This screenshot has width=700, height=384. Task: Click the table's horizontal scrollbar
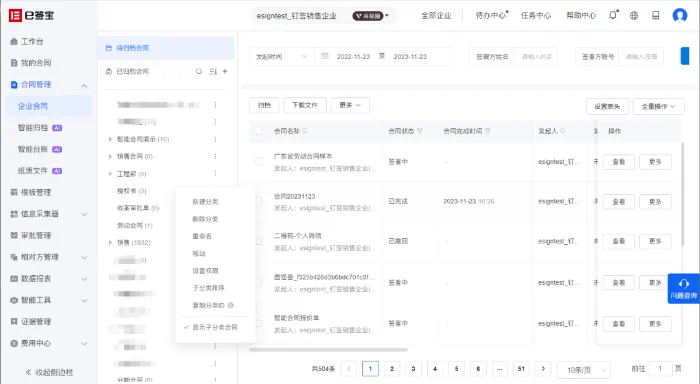tap(328, 350)
